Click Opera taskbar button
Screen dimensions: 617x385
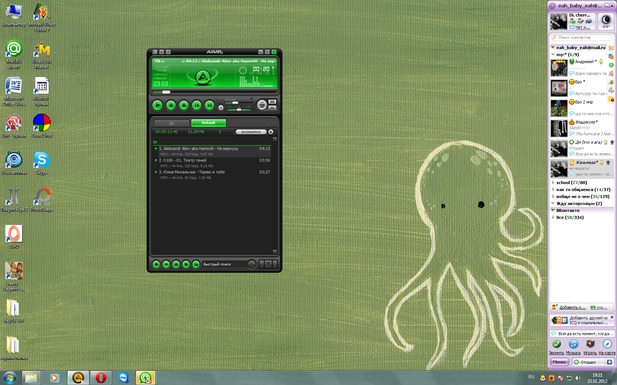[x=101, y=378]
